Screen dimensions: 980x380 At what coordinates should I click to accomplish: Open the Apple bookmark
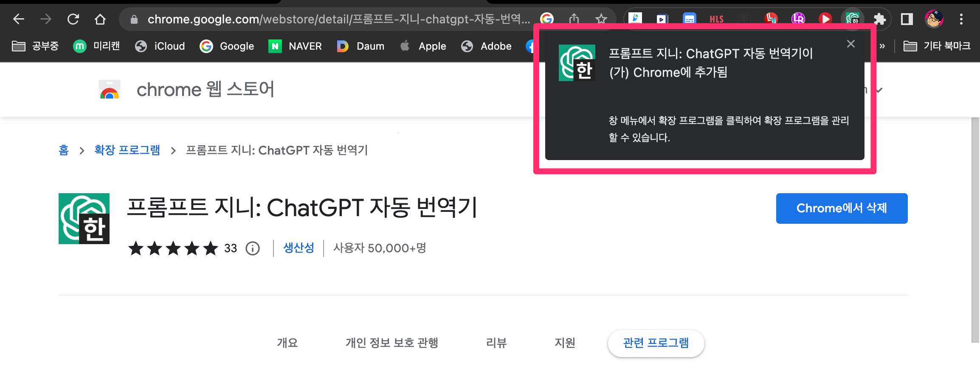423,46
